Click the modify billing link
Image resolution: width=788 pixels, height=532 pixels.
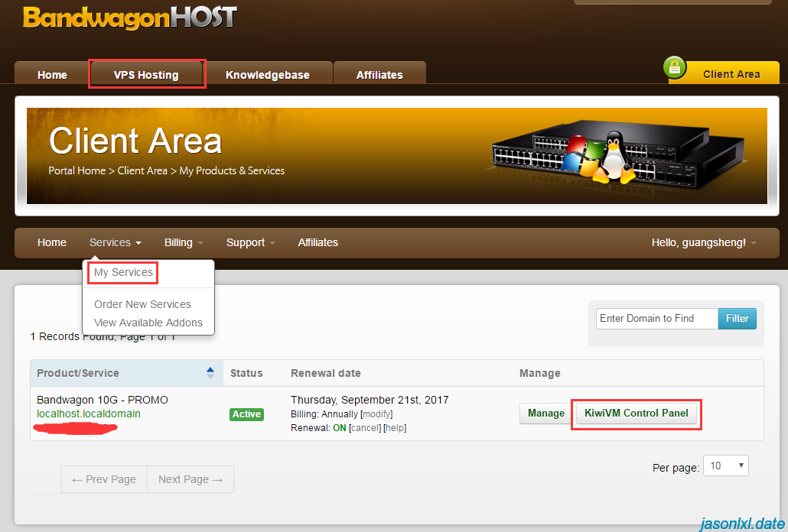tap(376, 414)
